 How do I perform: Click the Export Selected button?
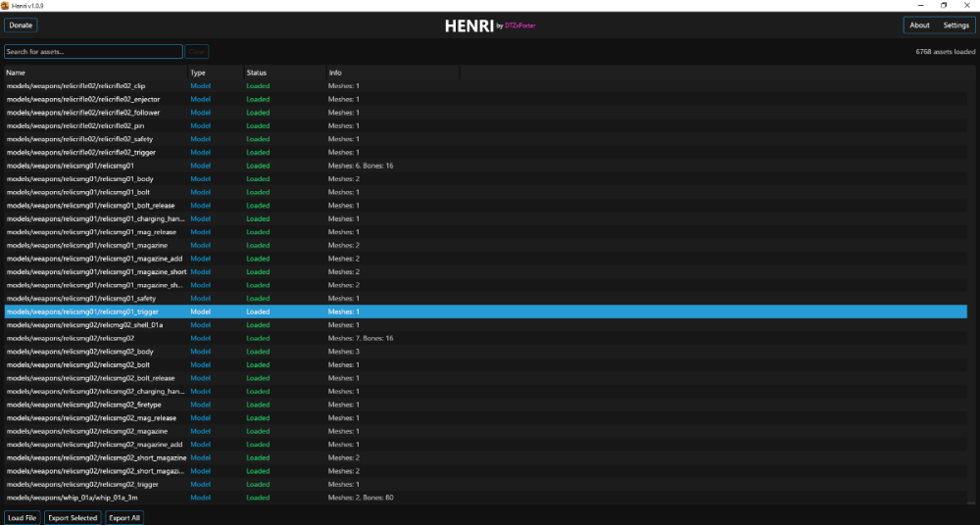point(73,517)
